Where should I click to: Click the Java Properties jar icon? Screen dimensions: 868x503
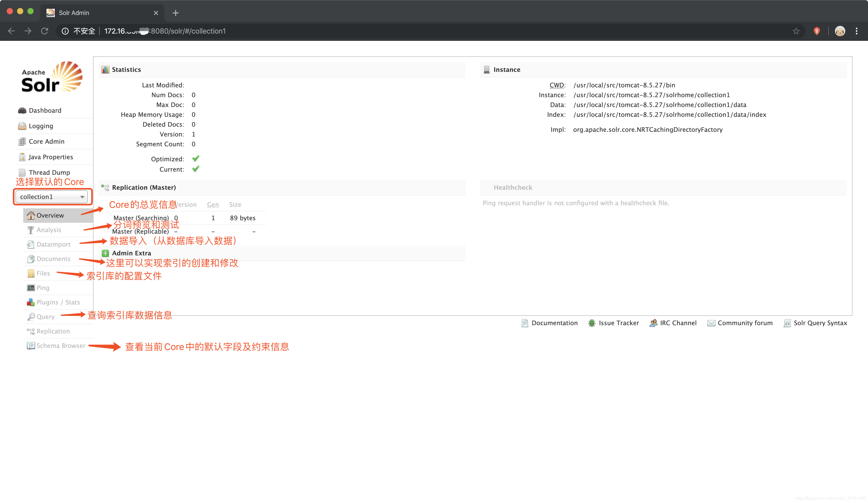coord(22,157)
